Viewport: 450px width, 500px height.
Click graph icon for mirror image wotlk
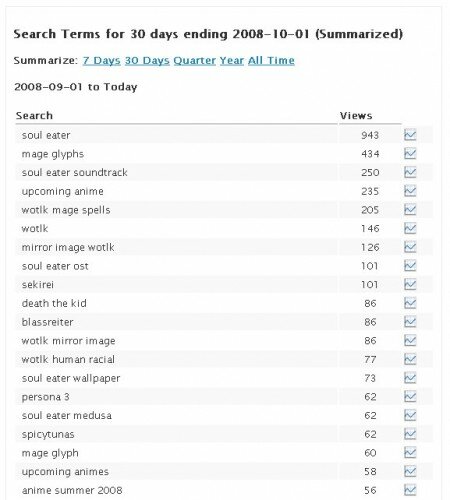[410, 247]
